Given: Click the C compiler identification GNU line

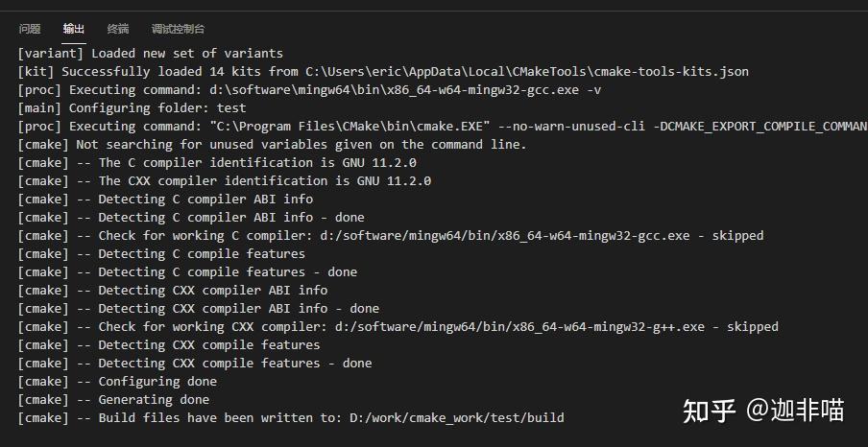Looking at the screenshot, I should pyautogui.click(x=264, y=162).
